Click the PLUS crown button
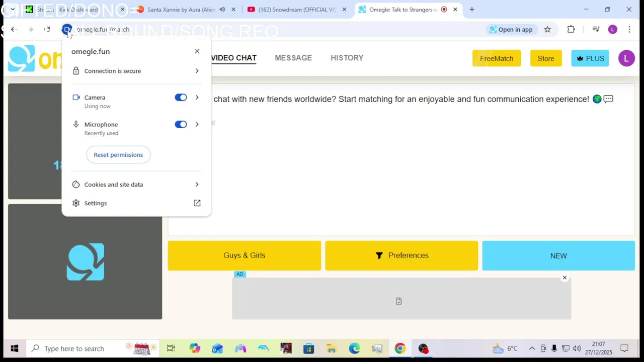This screenshot has height=362, width=644. pos(590,58)
